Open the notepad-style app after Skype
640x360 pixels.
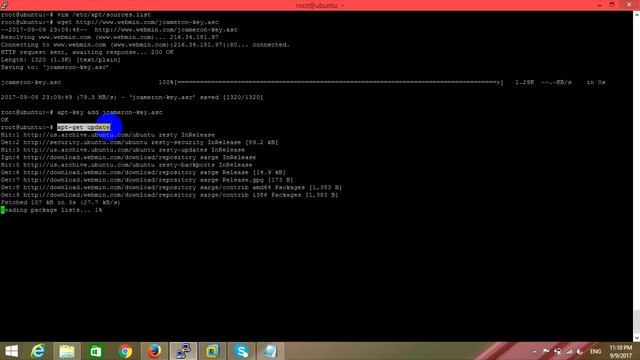point(270,351)
